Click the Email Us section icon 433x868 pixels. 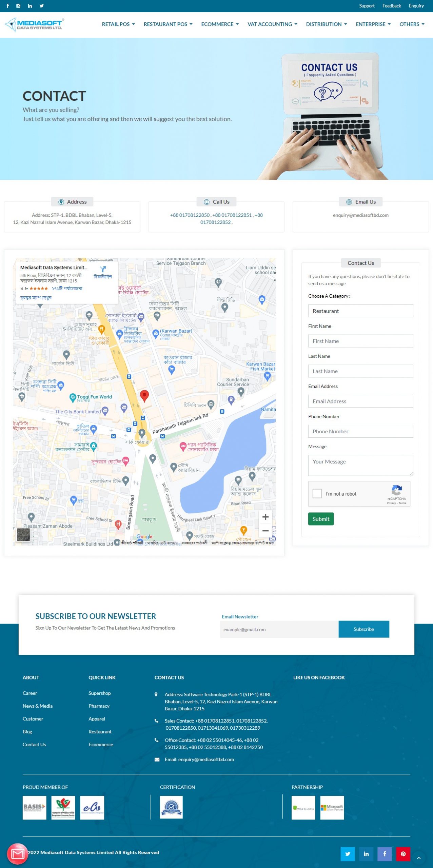349,202
